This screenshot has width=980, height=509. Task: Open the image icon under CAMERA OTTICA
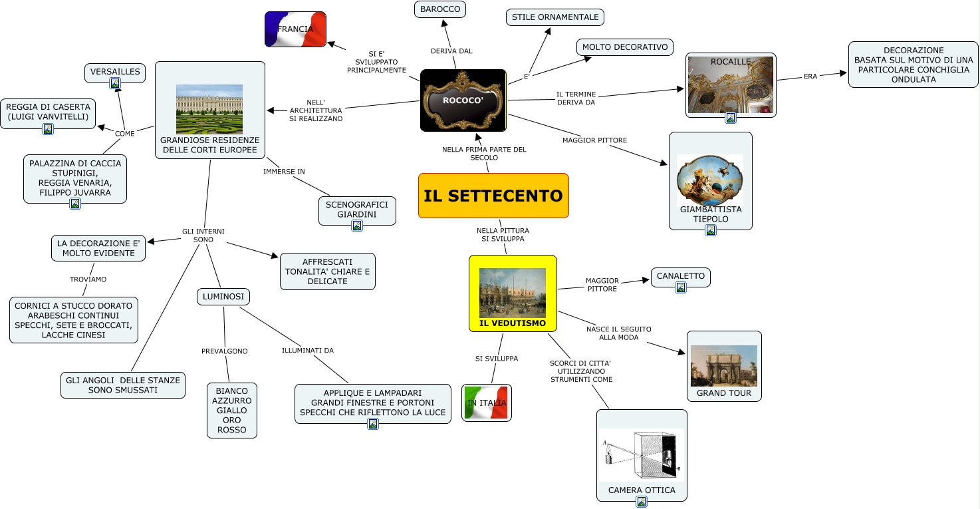(x=642, y=502)
